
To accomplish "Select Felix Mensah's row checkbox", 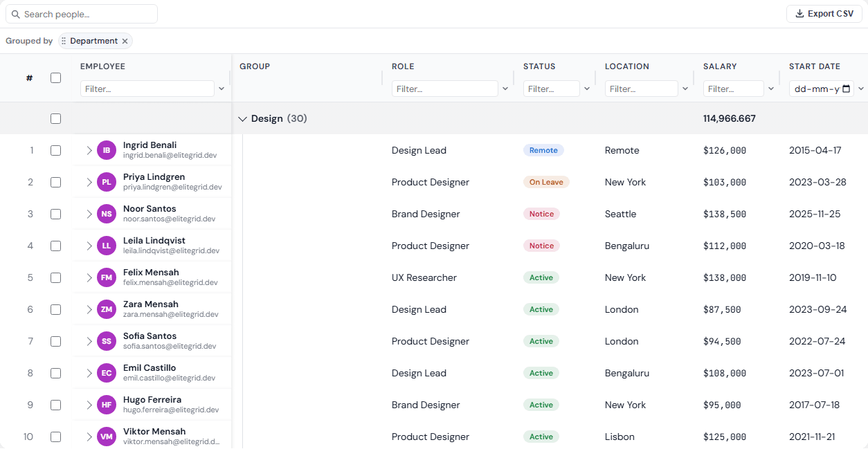I will coord(56,277).
